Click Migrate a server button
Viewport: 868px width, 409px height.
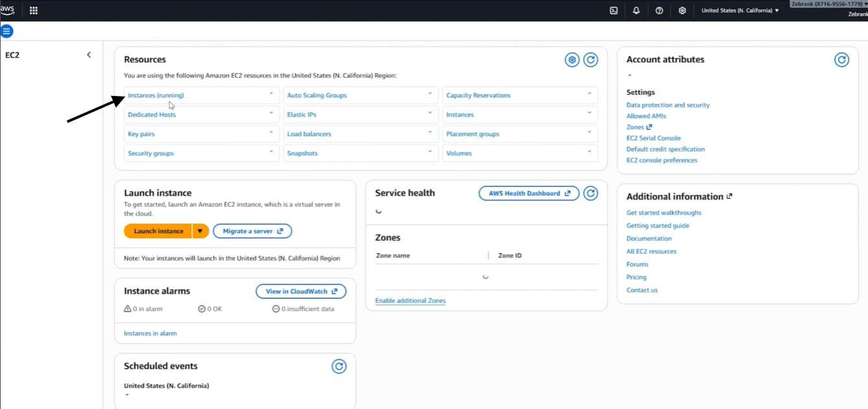point(252,231)
